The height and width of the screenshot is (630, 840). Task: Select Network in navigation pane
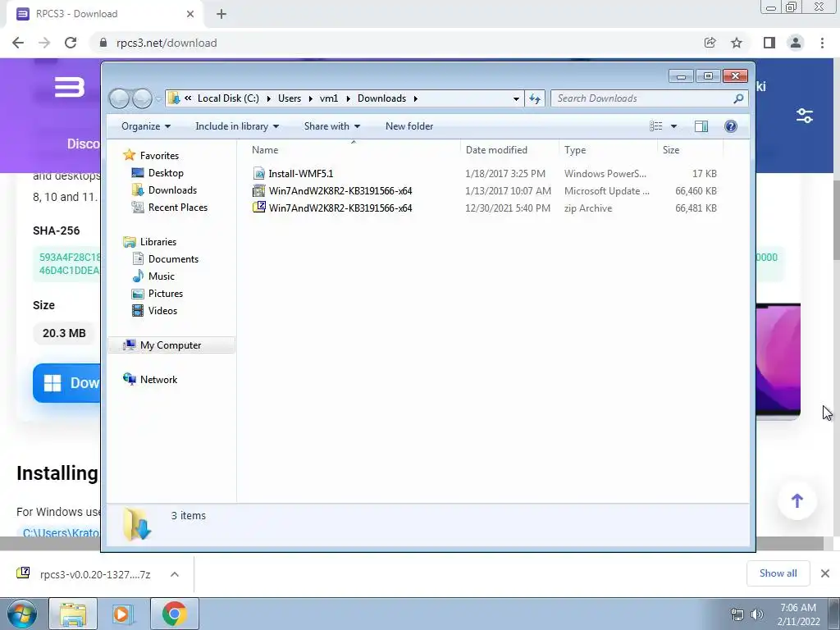158,379
